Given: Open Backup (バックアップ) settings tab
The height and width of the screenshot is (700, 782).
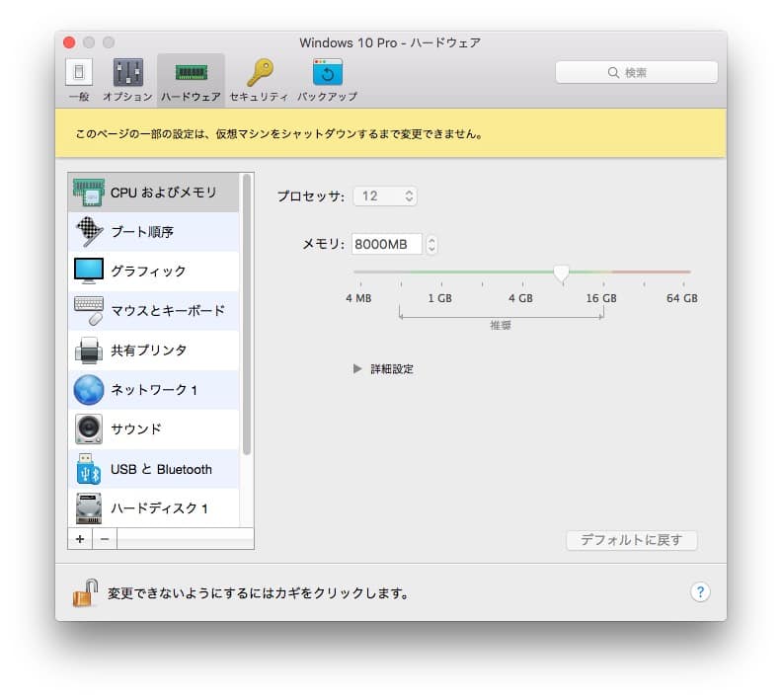Looking at the screenshot, I should (x=327, y=79).
